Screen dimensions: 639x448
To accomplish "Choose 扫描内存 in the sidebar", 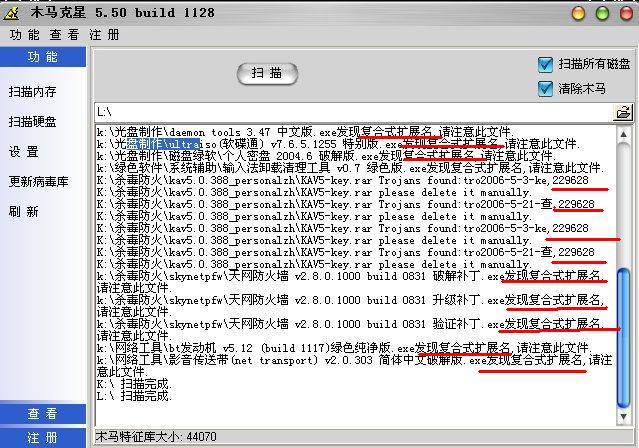I will point(33,92).
